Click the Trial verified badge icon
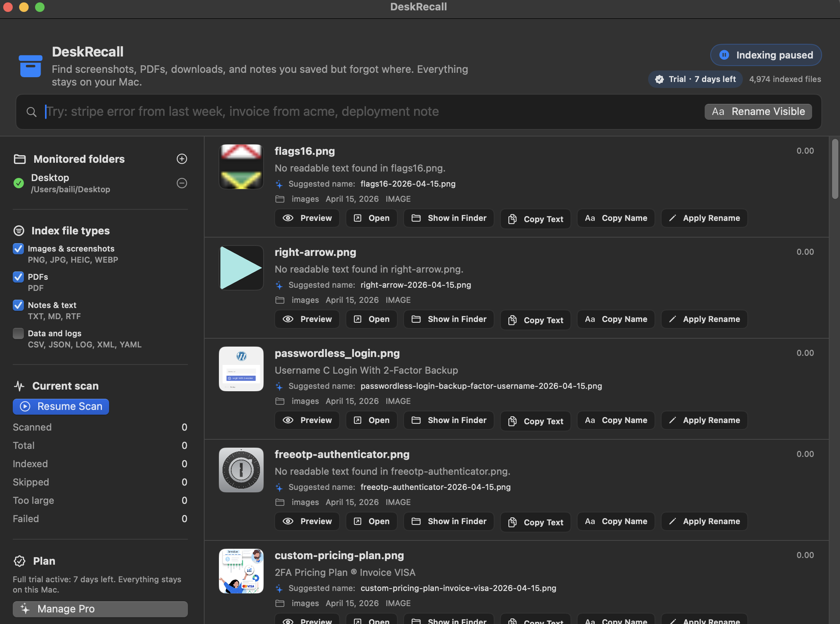 (x=659, y=79)
